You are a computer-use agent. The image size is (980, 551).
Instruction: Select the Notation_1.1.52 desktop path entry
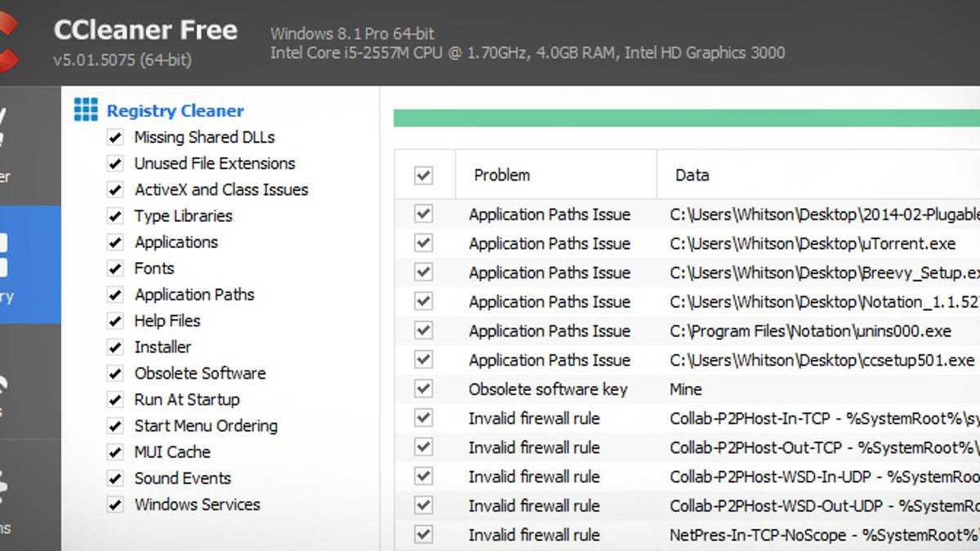coord(825,302)
